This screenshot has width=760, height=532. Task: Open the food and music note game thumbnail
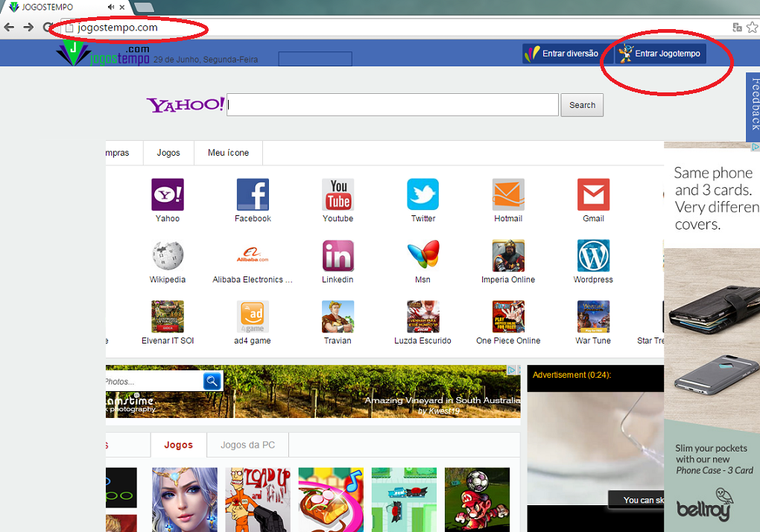point(331,499)
